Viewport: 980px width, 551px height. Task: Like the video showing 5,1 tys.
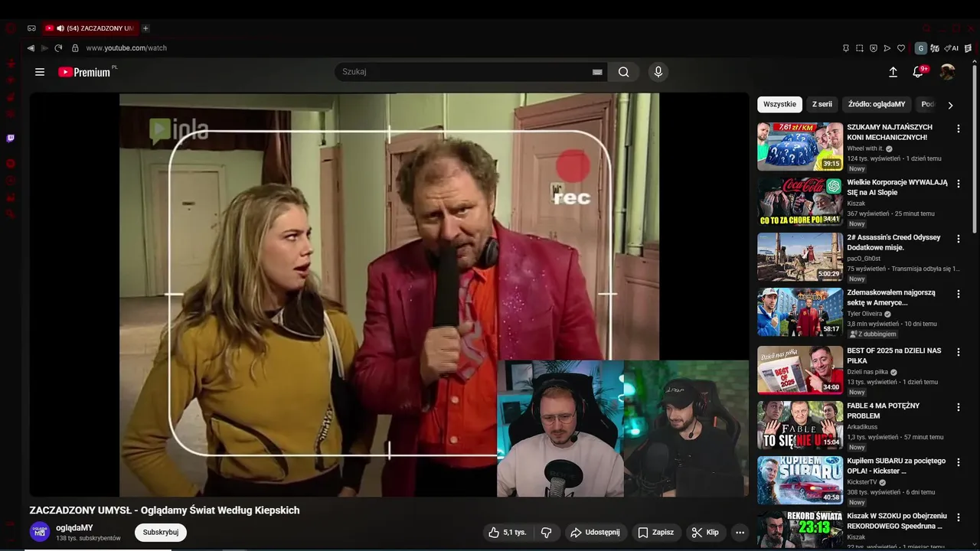[508, 532]
